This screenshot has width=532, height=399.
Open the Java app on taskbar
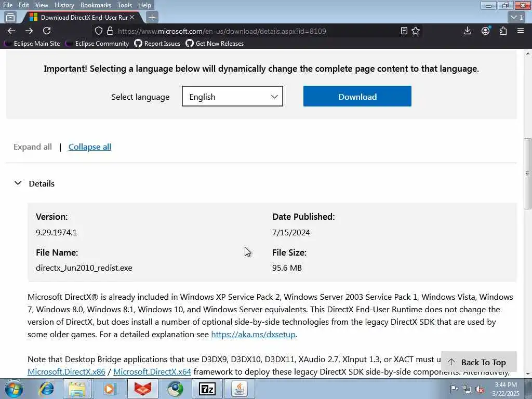[x=240, y=389]
